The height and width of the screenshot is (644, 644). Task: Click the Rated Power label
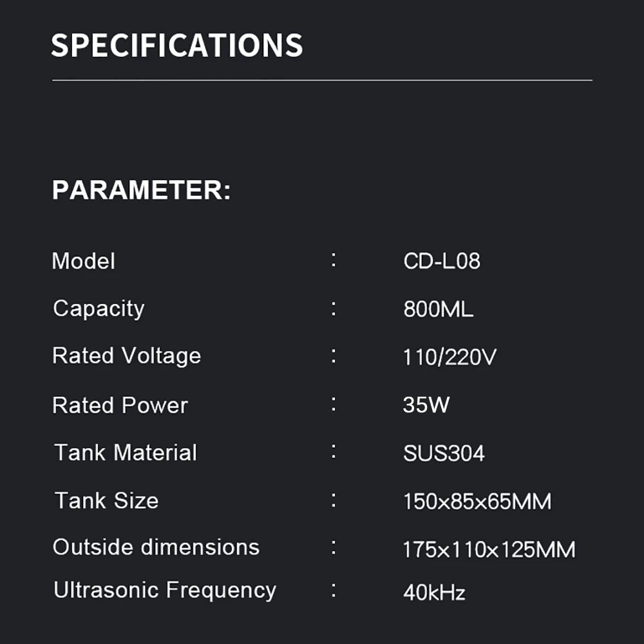[x=120, y=406]
